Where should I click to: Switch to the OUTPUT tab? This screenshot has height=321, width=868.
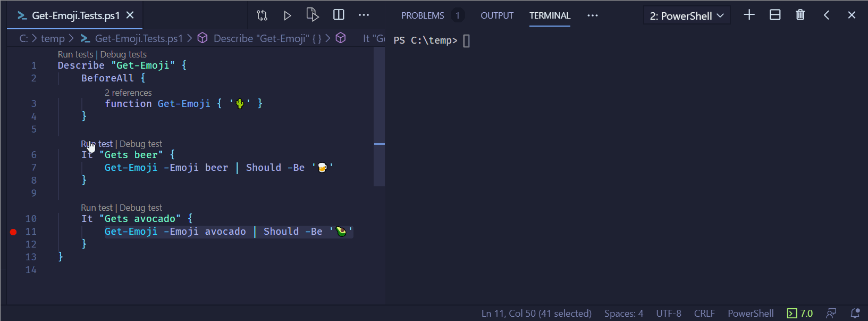[497, 15]
